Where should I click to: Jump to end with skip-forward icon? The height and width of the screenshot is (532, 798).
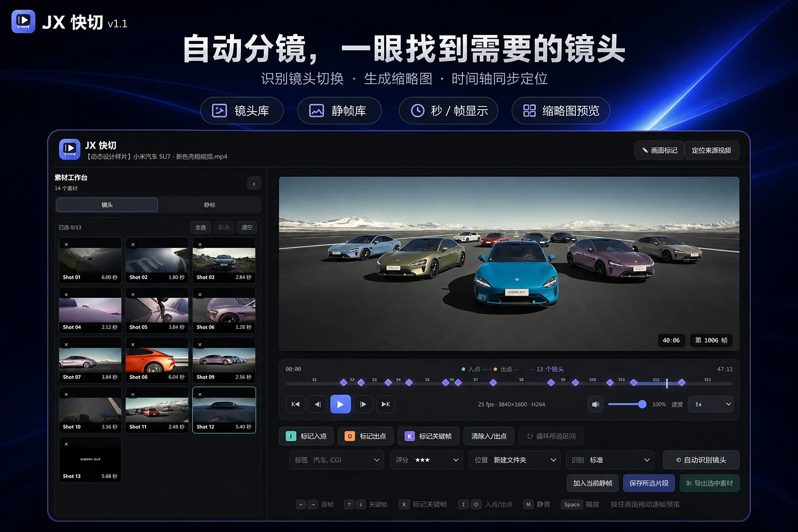[386, 404]
